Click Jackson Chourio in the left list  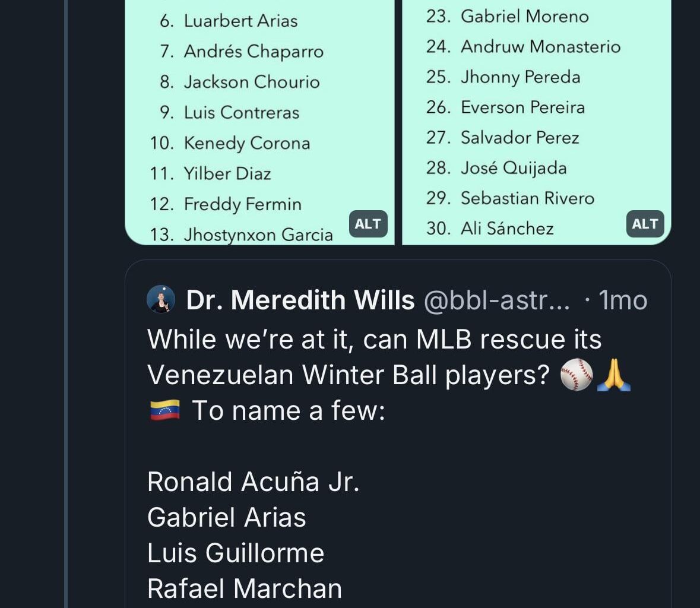pyautogui.click(x=252, y=82)
